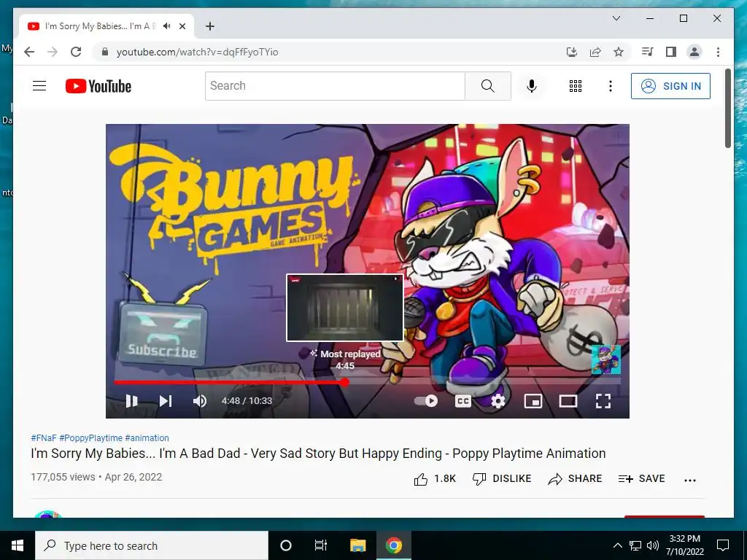Viewport: 747px width, 560px height.
Task: Click the Most replayed preview thumbnail
Action: pyautogui.click(x=345, y=308)
